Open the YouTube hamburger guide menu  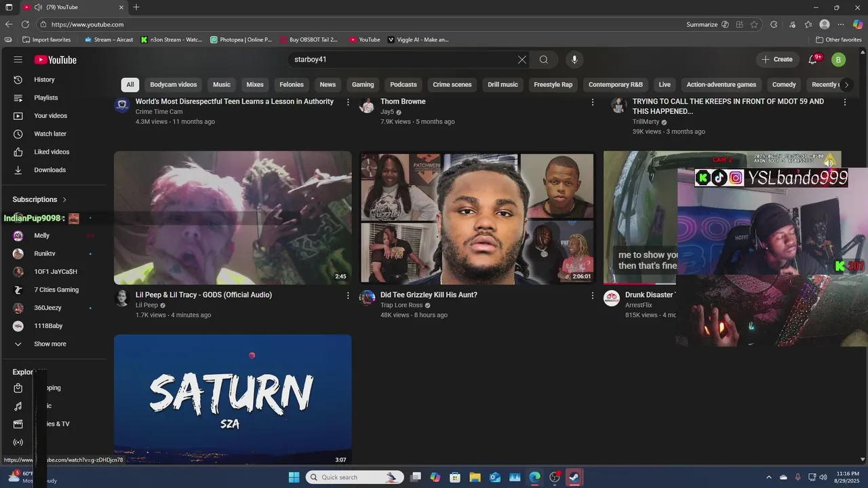pos(18,60)
